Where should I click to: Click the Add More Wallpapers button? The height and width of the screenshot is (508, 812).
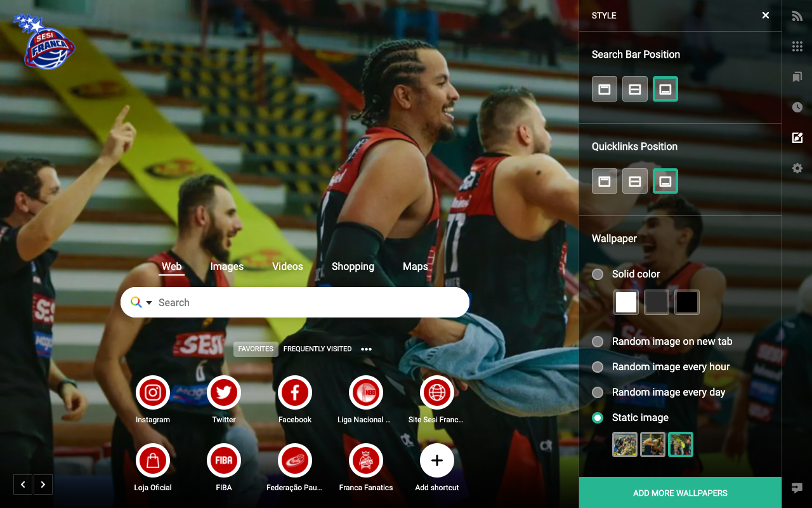coord(680,493)
